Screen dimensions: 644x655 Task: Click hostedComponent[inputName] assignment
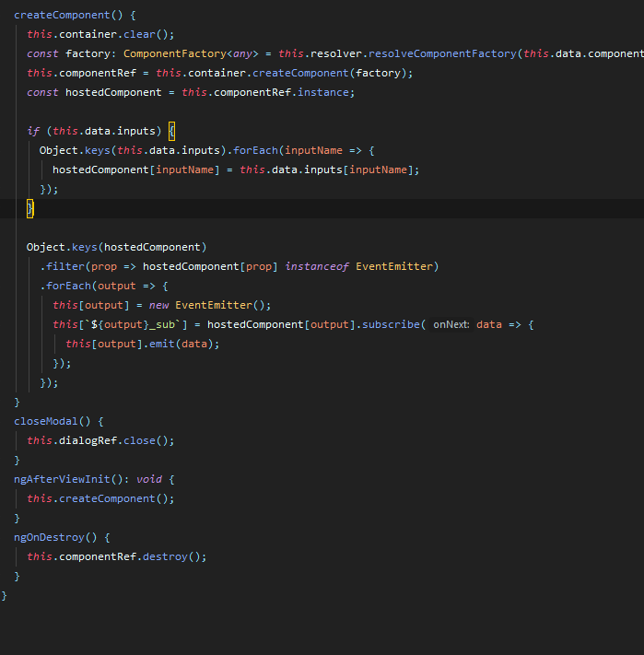click(x=236, y=170)
